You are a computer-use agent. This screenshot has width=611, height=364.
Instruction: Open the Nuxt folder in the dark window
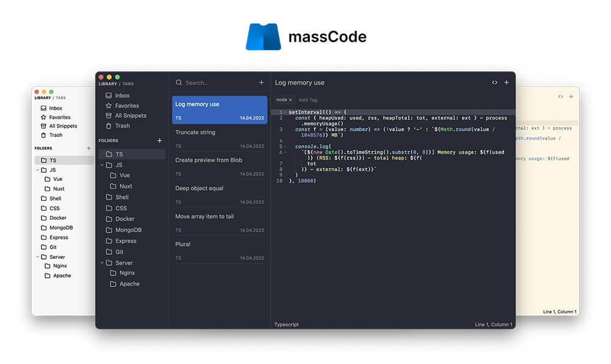pos(121,186)
